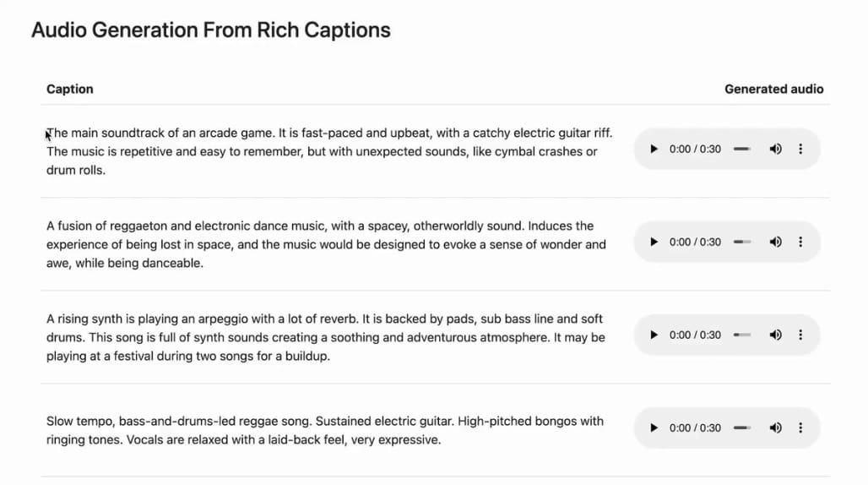Click the arcade soundtrack audio progress bar
This screenshot has height=485, width=868.
[x=742, y=150]
